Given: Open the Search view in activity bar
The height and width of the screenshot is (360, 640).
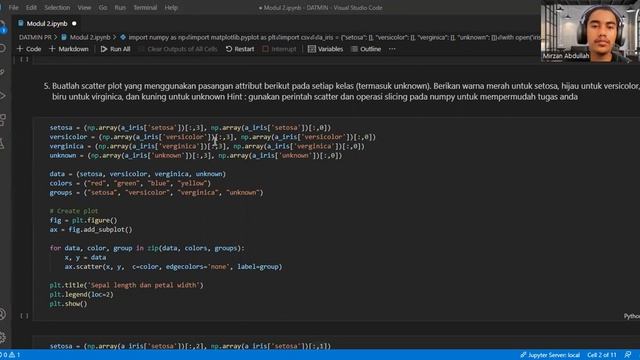Looking at the screenshot, I should coord(3,48).
